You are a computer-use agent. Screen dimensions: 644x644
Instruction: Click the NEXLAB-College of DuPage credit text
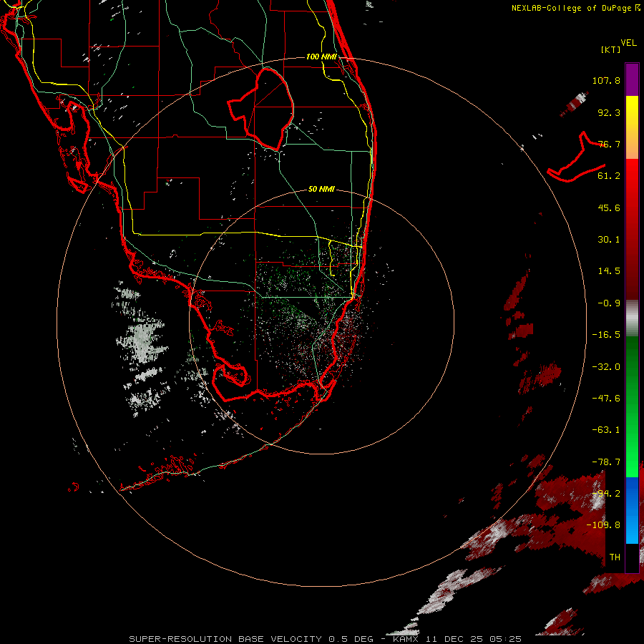tap(575, 8)
